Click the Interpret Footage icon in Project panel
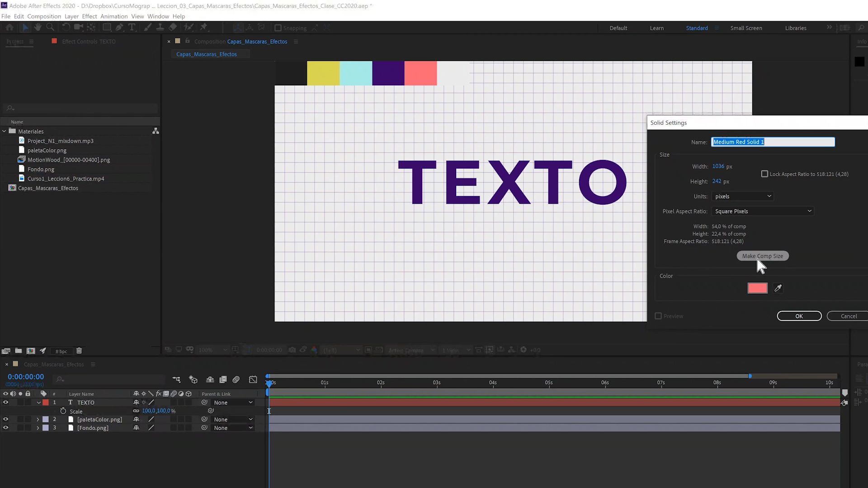The width and height of the screenshot is (868, 488). click(x=6, y=351)
